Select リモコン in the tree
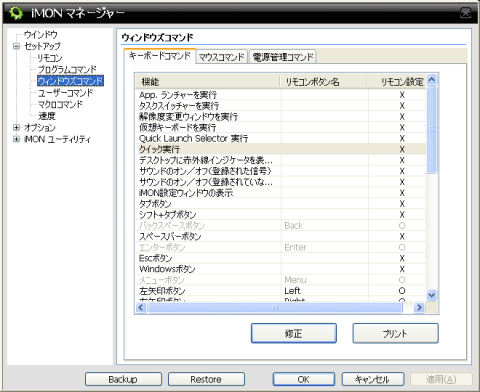 pyautogui.click(x=49, y=58)
